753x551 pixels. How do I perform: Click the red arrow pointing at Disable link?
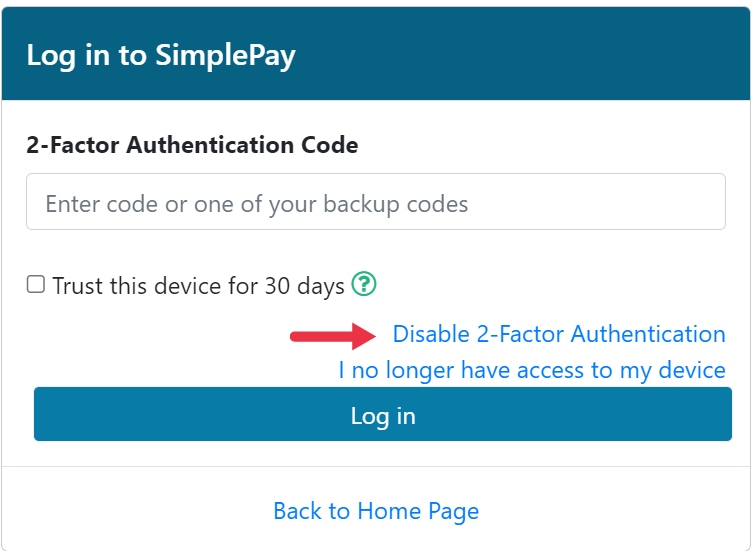(328, 335)
